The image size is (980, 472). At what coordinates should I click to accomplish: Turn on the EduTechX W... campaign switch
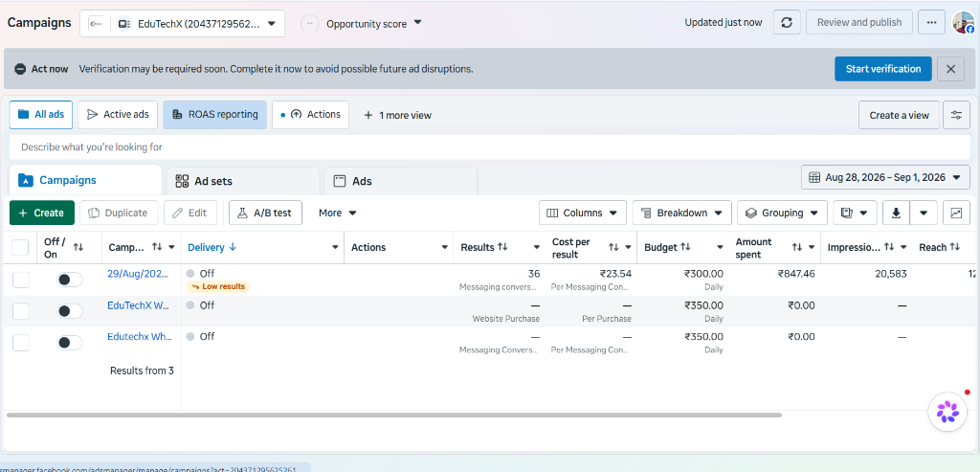(69, 311)
